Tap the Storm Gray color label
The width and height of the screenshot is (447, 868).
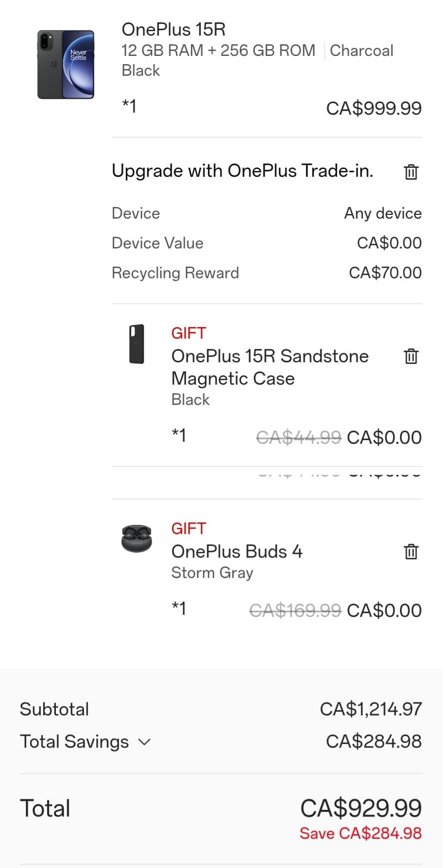[x=212, y=573]
